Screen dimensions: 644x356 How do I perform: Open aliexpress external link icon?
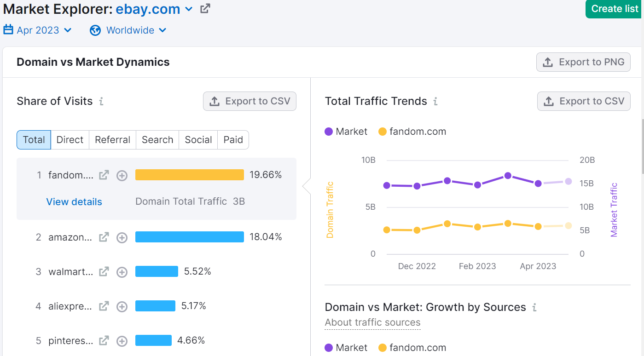pyautogui.click(x=104, y=306)
